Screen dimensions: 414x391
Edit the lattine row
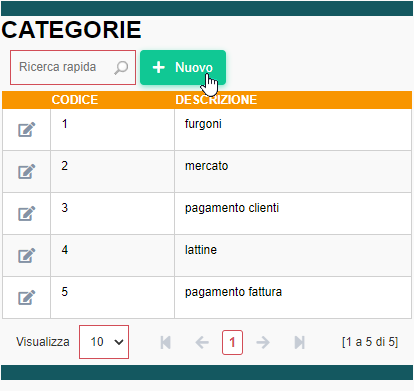point(27,256)
